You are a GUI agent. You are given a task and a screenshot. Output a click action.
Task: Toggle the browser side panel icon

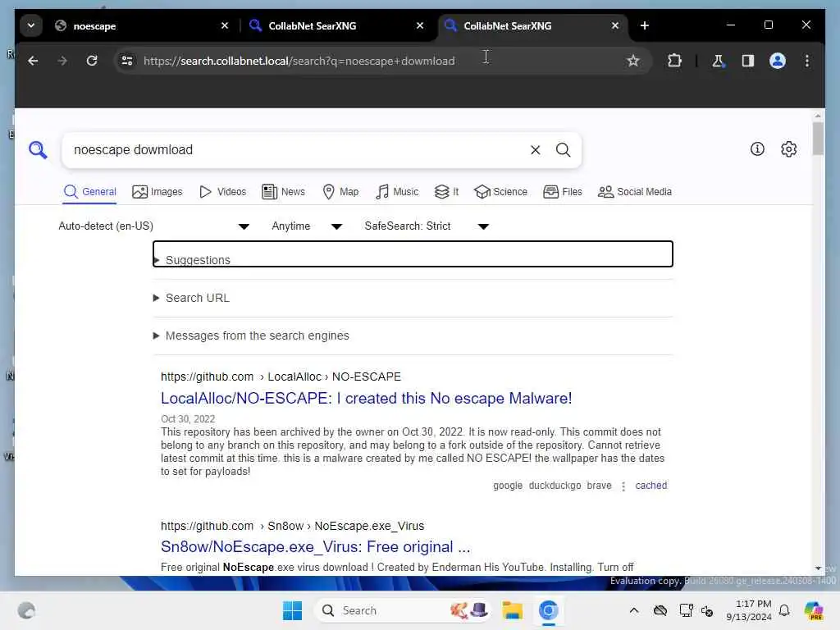point(748,61)
